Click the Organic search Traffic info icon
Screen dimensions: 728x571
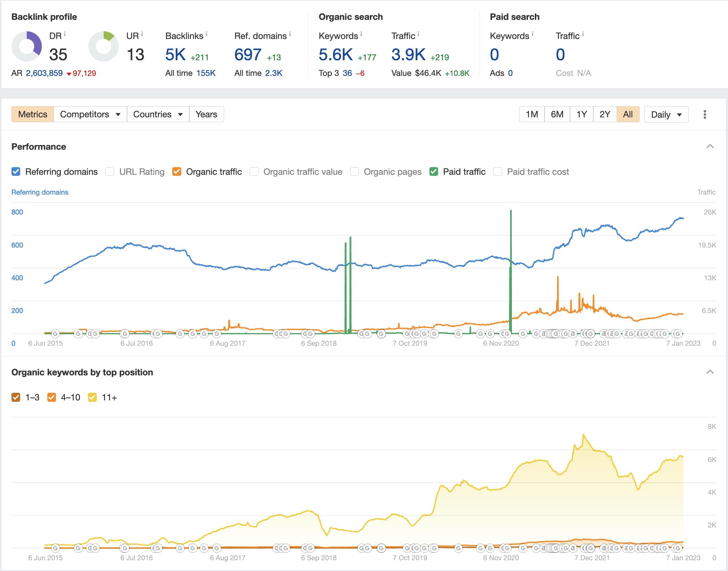pos(418,34)
